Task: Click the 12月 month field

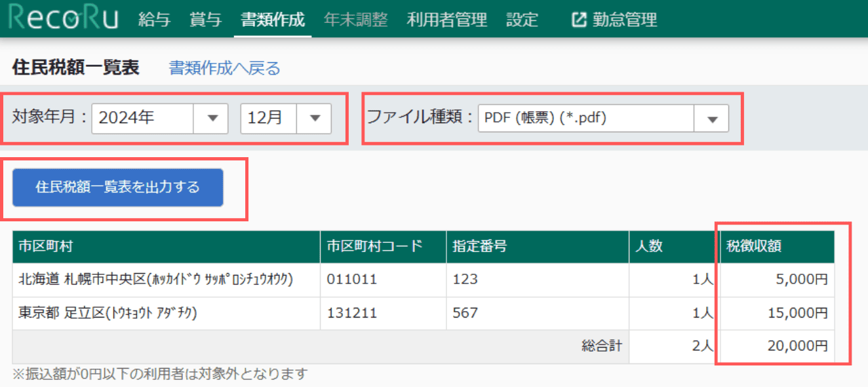Action: click(x=269, y=119)
